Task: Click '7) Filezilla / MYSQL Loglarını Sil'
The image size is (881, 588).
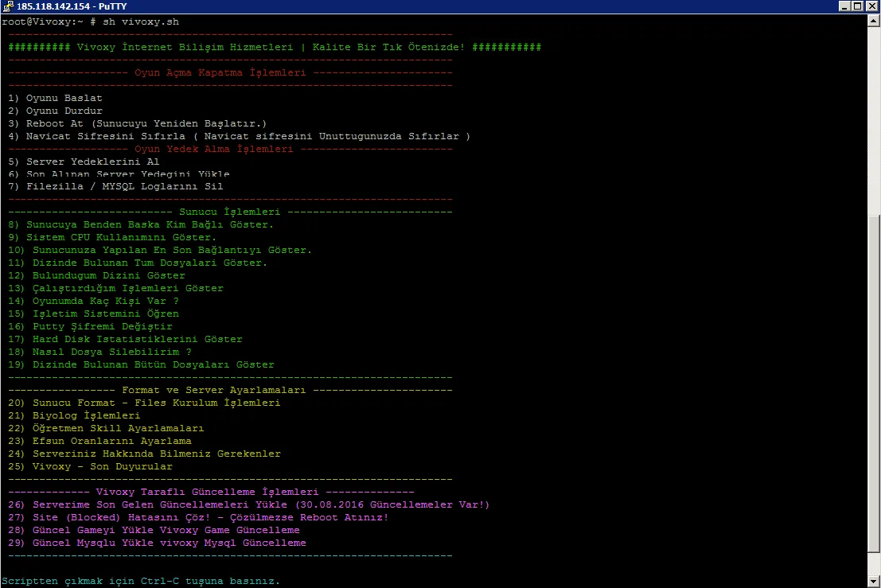Action: click(115, 186)
